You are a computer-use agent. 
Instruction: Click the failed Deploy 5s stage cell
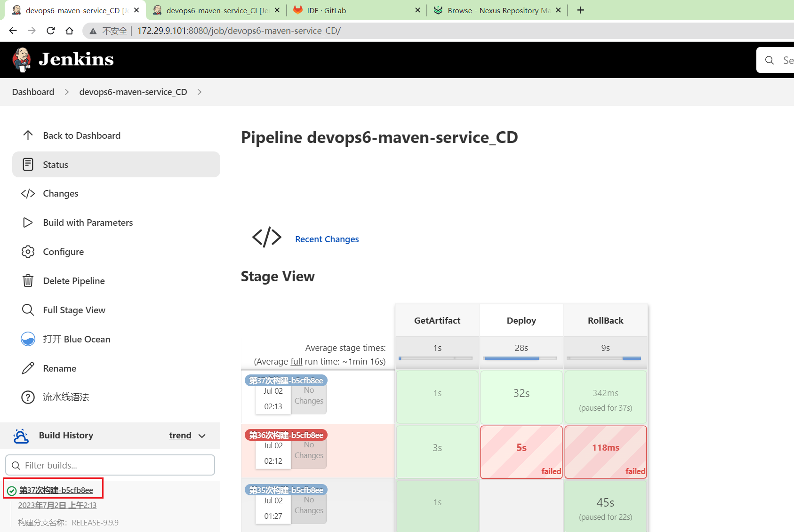tap(521, 452)
